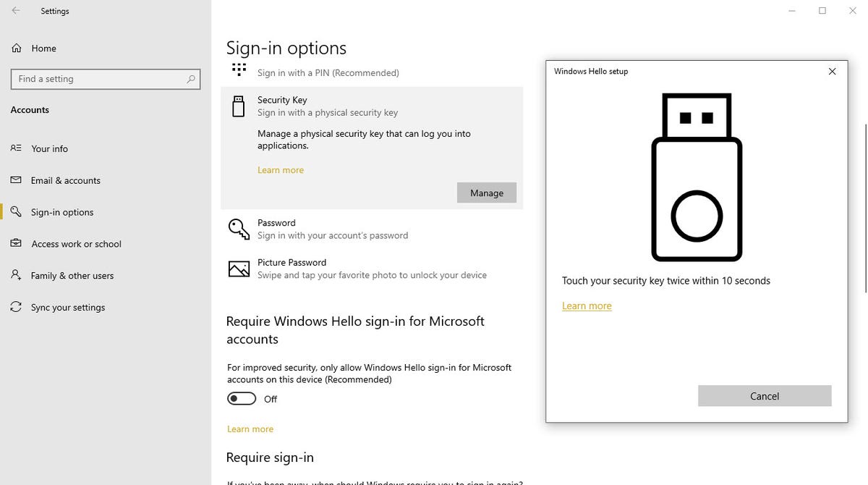Click Learn more in Windows Hello setup dialog
The image size is (868, 485).
coord(587,306)
